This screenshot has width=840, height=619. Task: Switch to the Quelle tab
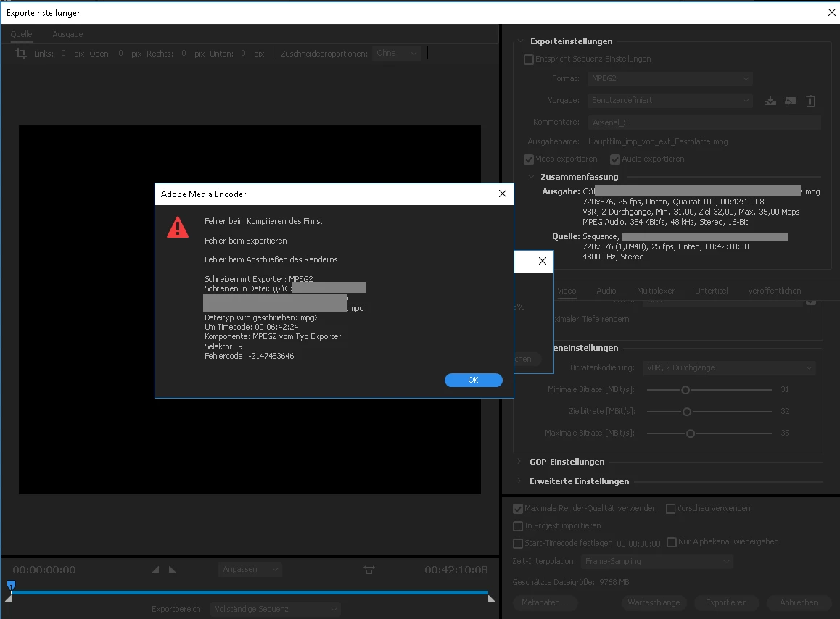(x=22, y=34)
